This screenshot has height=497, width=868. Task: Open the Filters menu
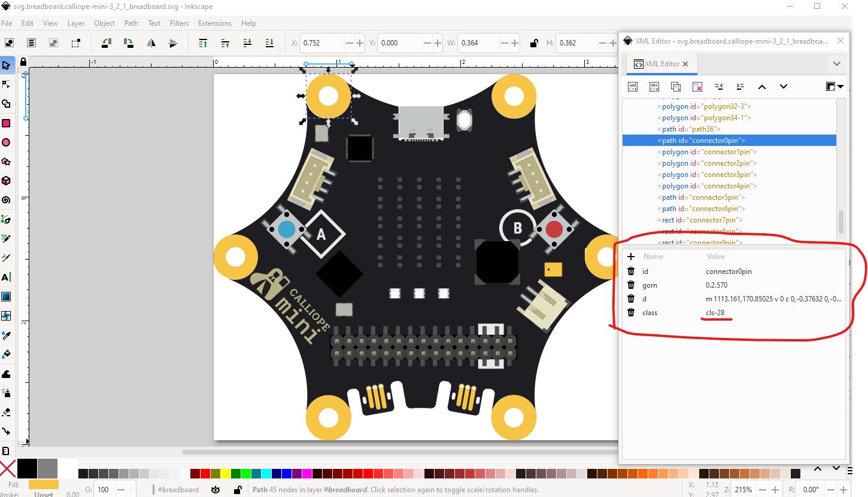pos(179,23)
